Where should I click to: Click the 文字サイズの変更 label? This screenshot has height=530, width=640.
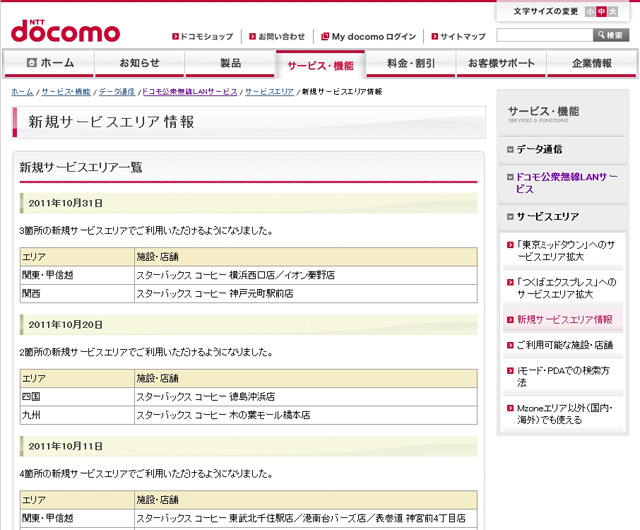[x=546, y=11]
